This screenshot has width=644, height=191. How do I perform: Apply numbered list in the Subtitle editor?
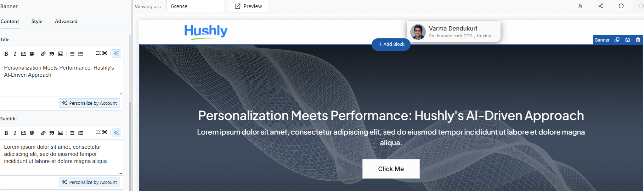pos(81,133)
